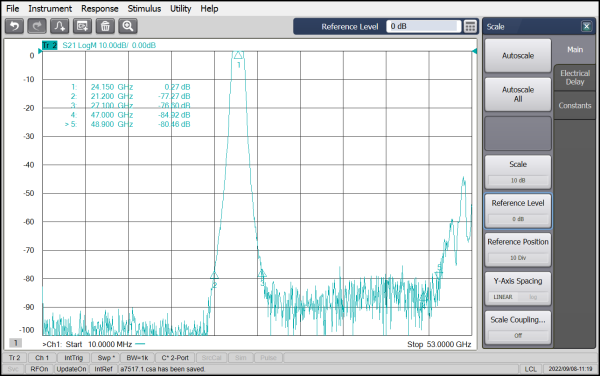Click the Reference Level 0 dB input field
Screen dimensions: 600x376
pyautogui.click(x=423, y=26)
